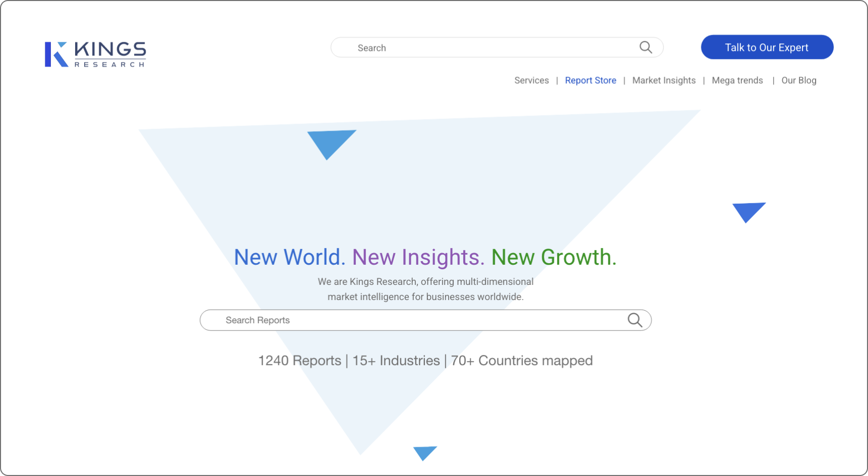The image size is (868, 476).
Task: Click the "New Growth." headline text
Action: [553, 257]
